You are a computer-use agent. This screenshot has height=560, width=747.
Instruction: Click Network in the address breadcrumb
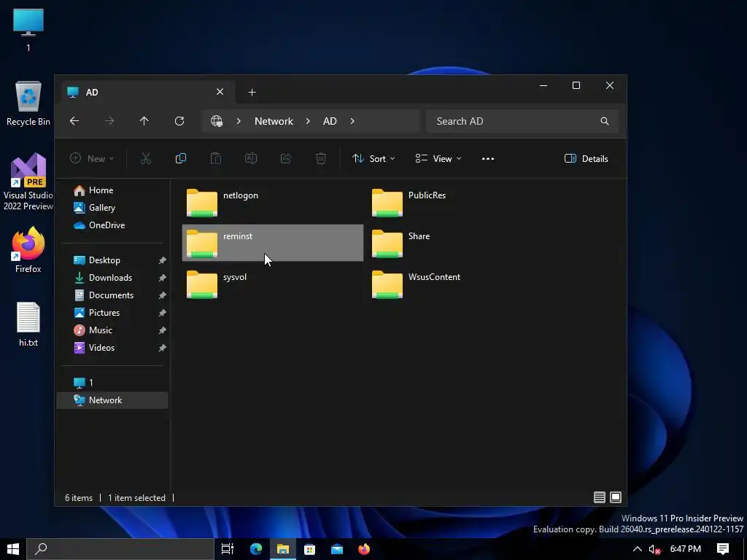pos(274,121)
